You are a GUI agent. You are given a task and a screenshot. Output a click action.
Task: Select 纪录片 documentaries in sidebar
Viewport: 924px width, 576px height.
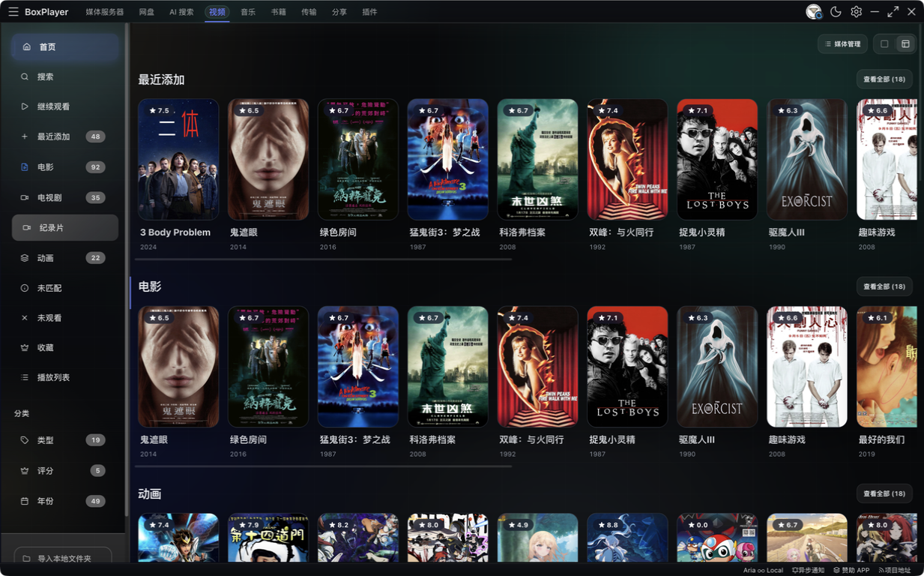click(x=65, y=227)
